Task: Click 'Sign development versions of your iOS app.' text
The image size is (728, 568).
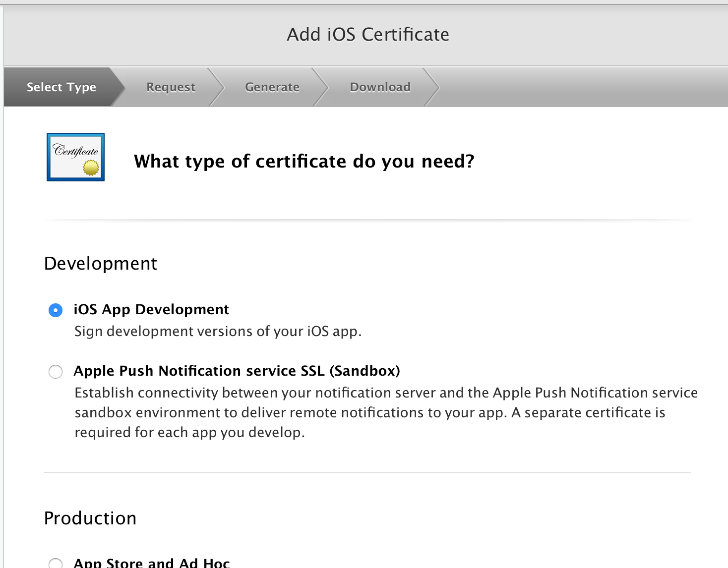Action: [218, 332]
